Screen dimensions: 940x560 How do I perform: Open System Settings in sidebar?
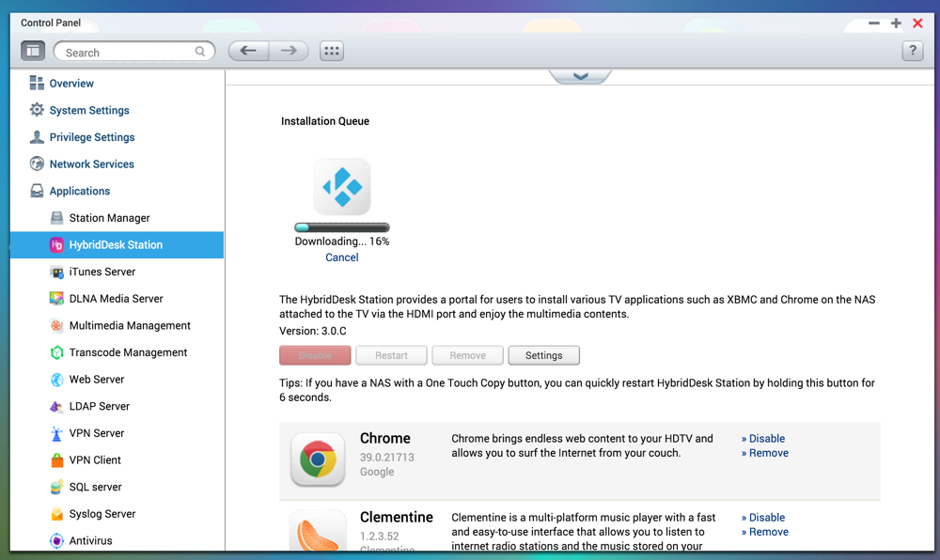(x=89, y=110)
